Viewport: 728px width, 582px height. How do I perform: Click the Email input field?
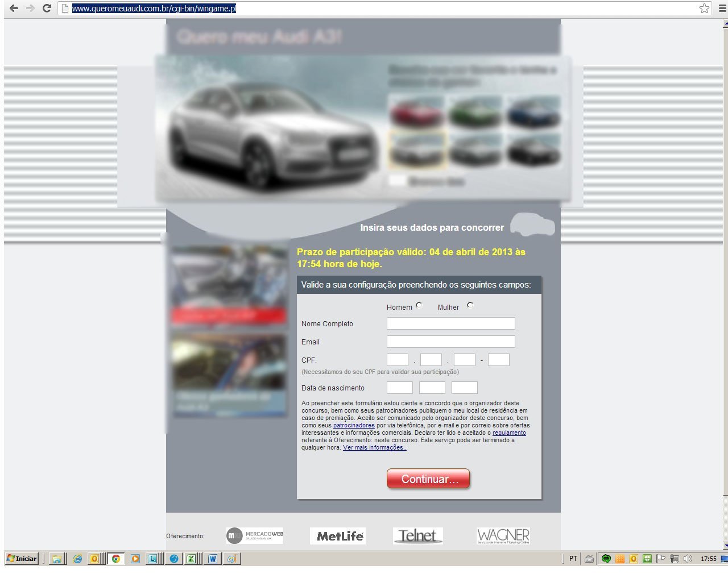point(450,342)
